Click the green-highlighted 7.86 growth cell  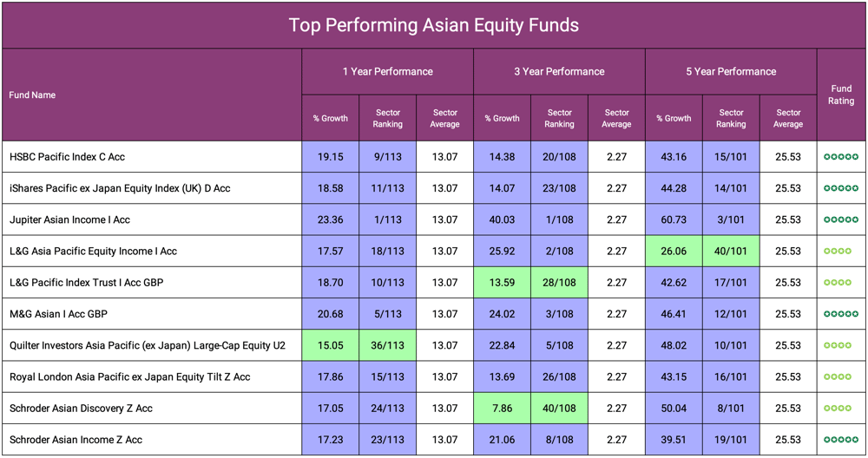pyautogui.click(x=502, y=408)
